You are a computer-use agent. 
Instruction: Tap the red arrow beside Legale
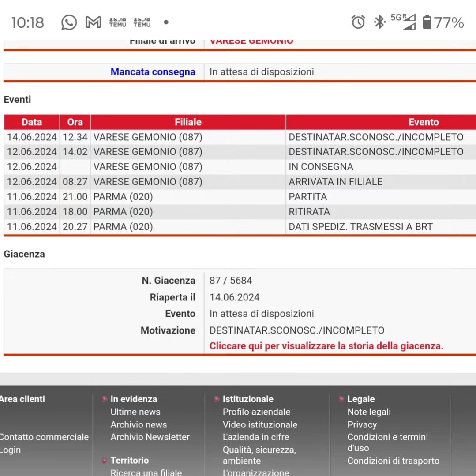point(341,399)
